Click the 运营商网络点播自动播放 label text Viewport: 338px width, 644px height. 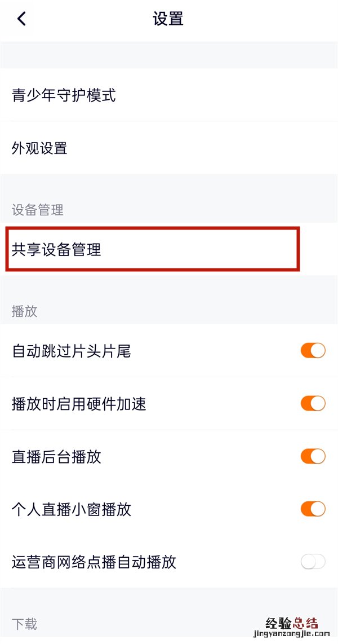tap(94, 562)
